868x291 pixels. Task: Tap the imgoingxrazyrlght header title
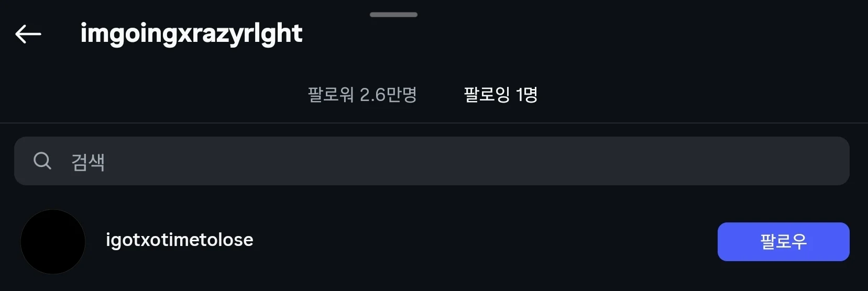[x=191, y=33]
